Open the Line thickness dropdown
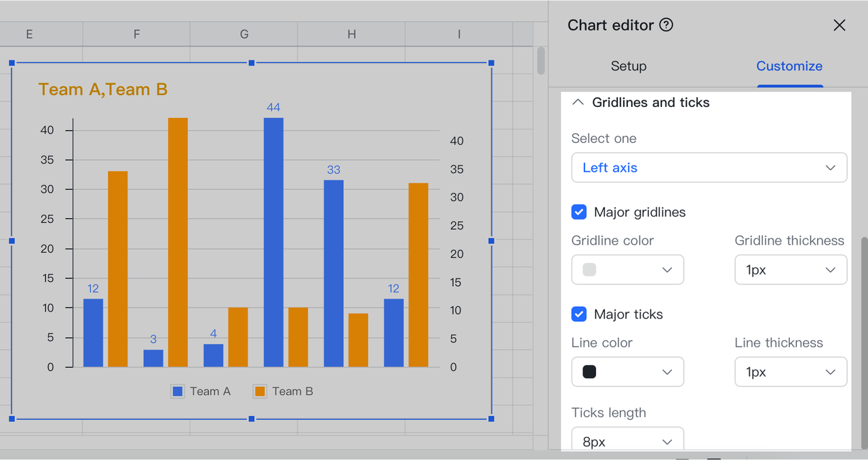 pyautogui.click(x=791, y=371)
